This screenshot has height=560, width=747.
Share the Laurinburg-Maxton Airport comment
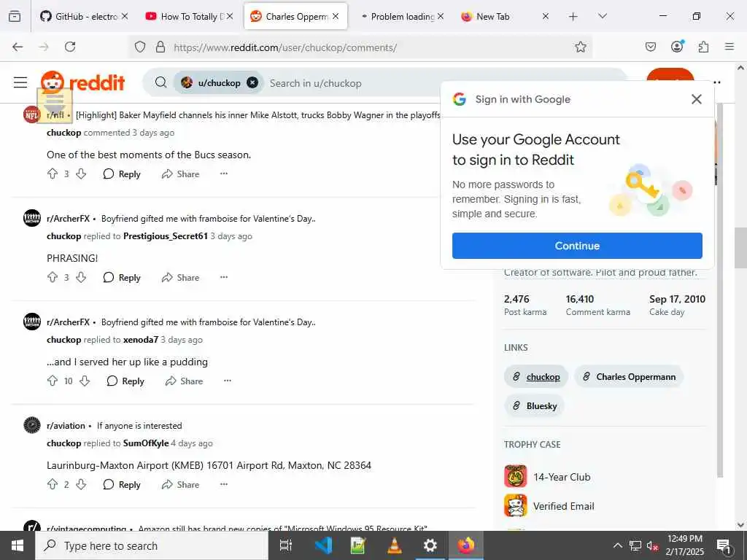(181, 484)
